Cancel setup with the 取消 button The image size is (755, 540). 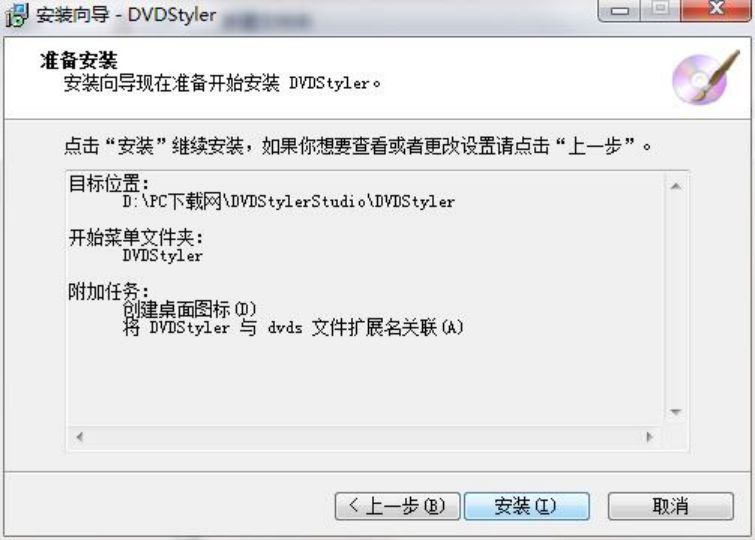[x=671, y=506]
